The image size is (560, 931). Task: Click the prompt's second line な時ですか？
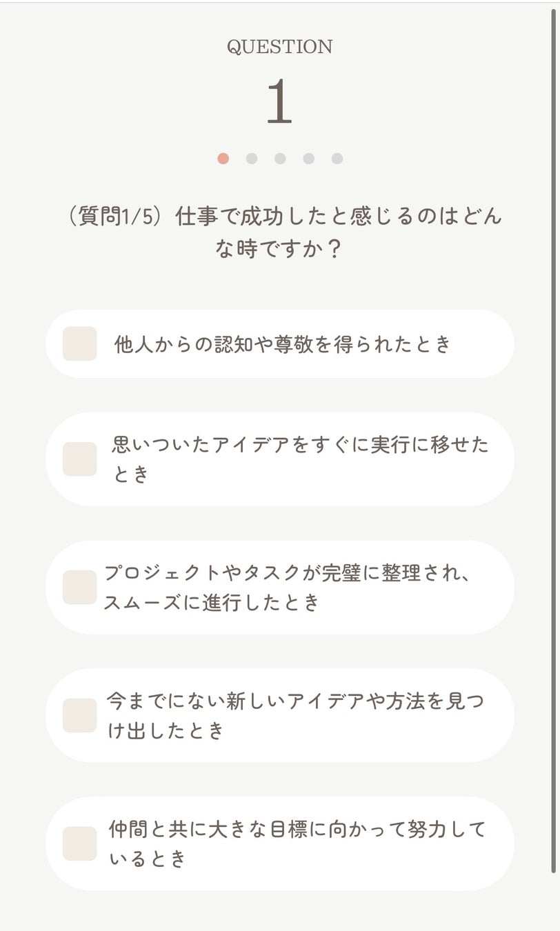click(x=279, y=249)
